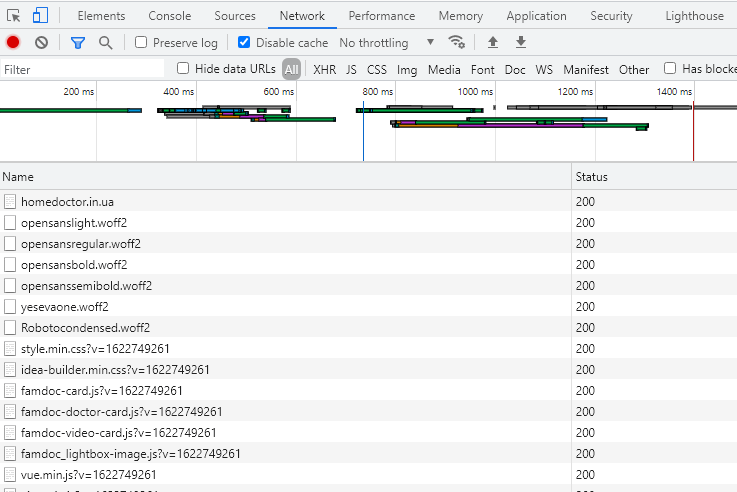Filter requests by Font type
Image resolution: width=737 pixels, height=492 pixels.
[483, 70]
